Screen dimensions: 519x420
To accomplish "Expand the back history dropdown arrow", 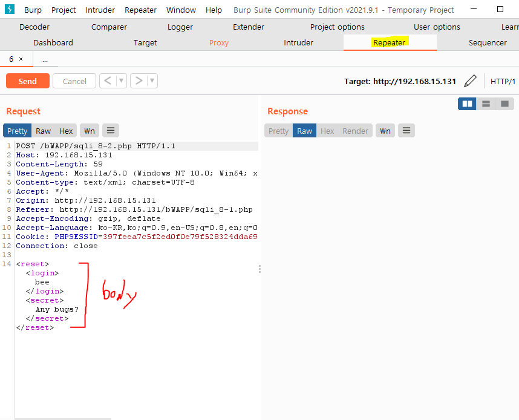I will point(122,81).
